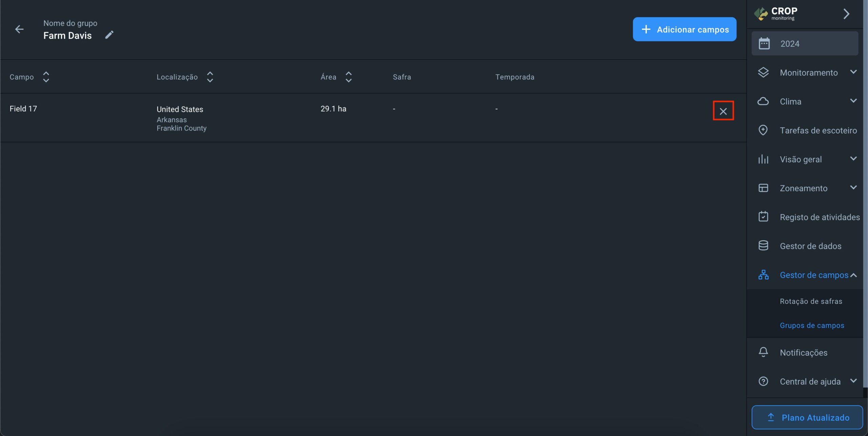Click the back arrow icon

19,29
